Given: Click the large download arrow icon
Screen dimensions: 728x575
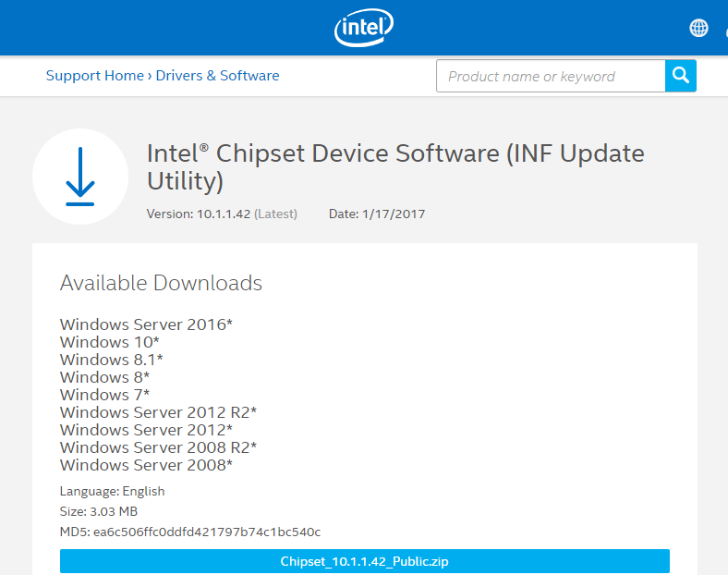Looking at the screenshot, I should click(80, 177).
